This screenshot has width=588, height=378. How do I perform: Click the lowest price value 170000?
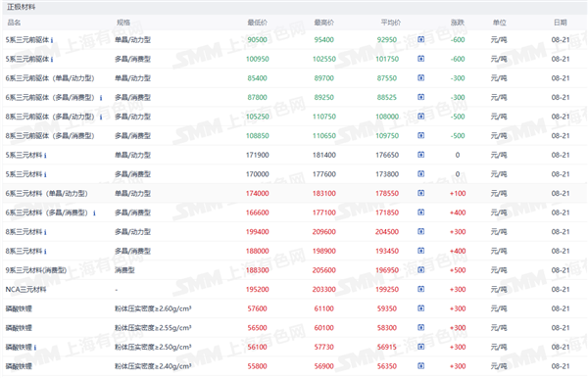[257, 174]
